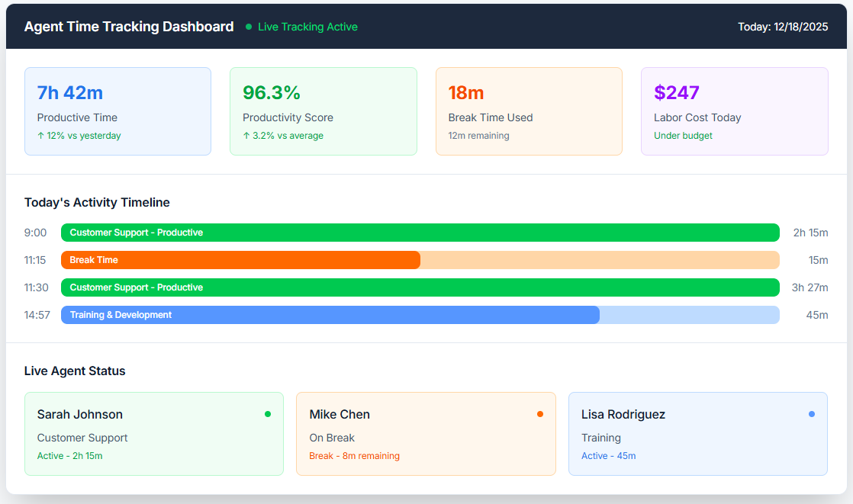Expand the Live Agent Status section
Image resolution: width=853 pixels, height=504 pixels.
click(x=75, y=371)
